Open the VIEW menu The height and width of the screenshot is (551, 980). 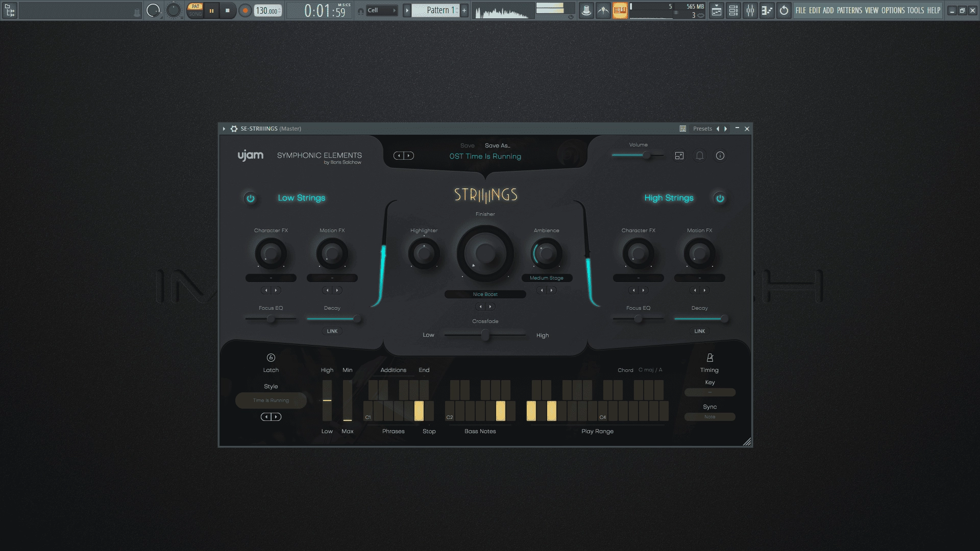point(872,10)
